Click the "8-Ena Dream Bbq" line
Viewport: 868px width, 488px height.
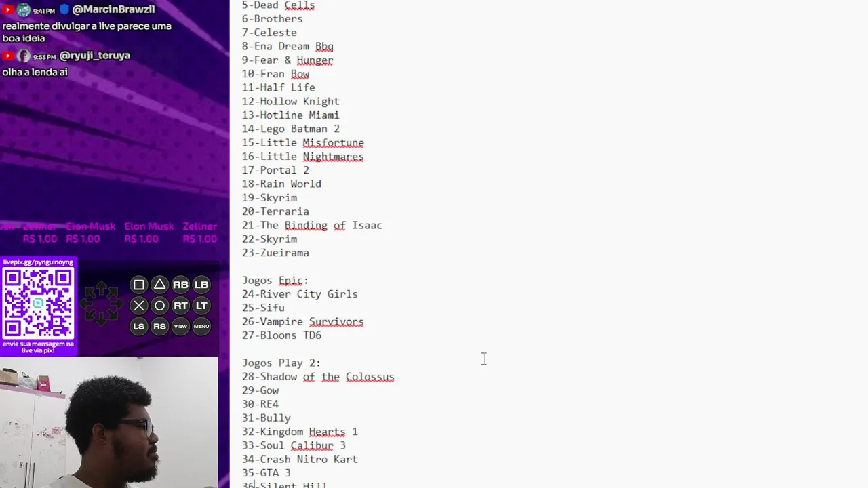[288, 46]
